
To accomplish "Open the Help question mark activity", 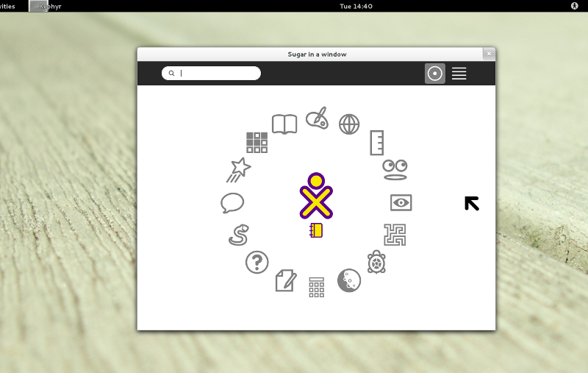I will [257, 262].
